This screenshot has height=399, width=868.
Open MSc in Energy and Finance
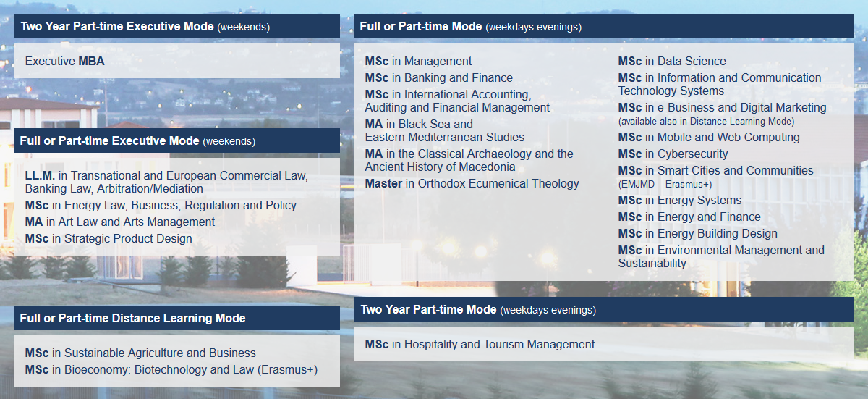689,217
